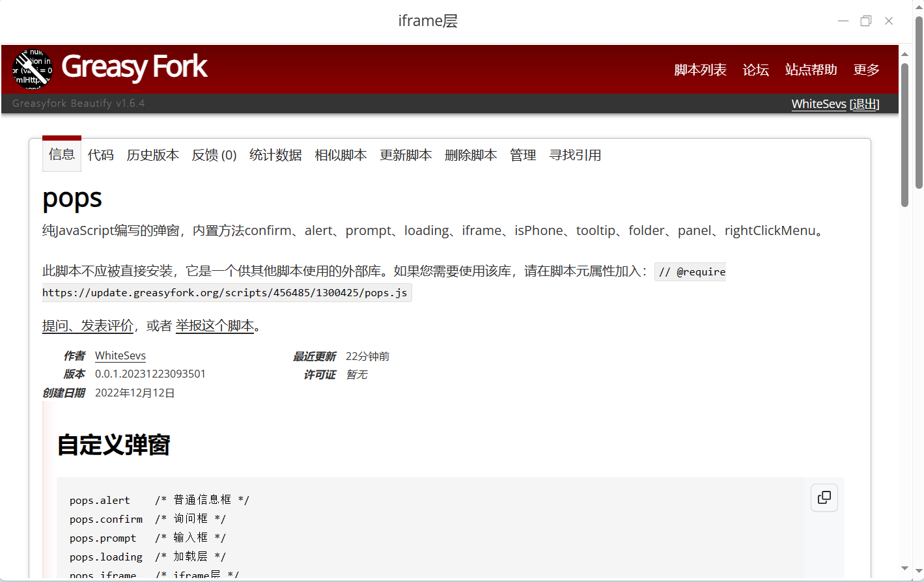Click the Greasy Fork logo icon

click(x=33, y=68)
